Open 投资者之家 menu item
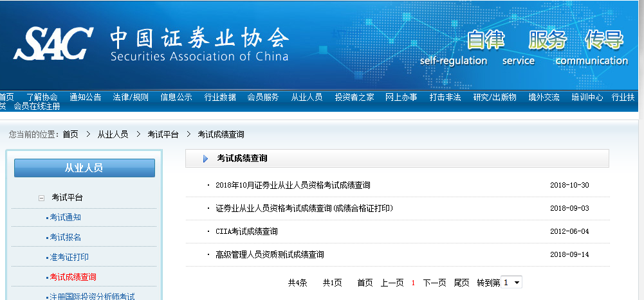This screenshot has width=644, height=300. (x=354, y=97)
